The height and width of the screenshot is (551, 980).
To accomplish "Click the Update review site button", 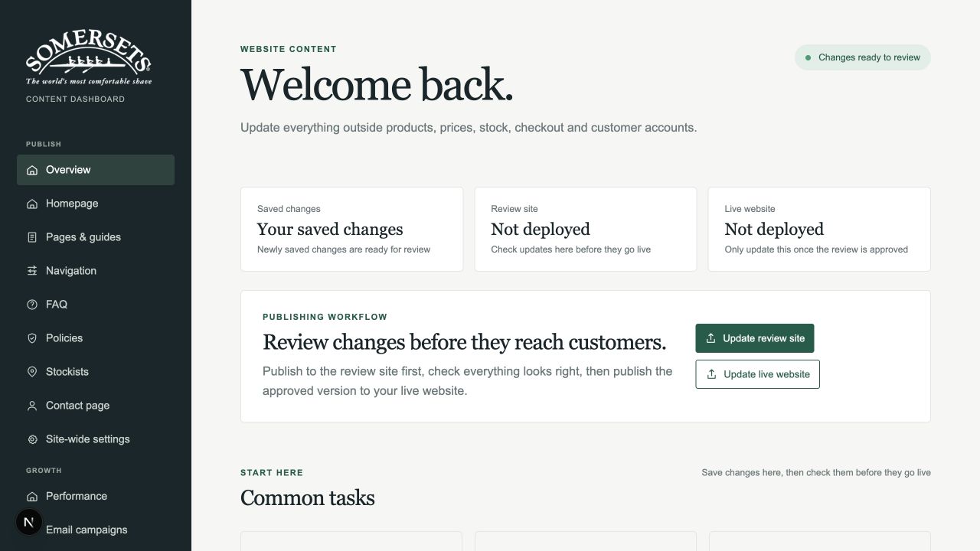I will 755,338.
